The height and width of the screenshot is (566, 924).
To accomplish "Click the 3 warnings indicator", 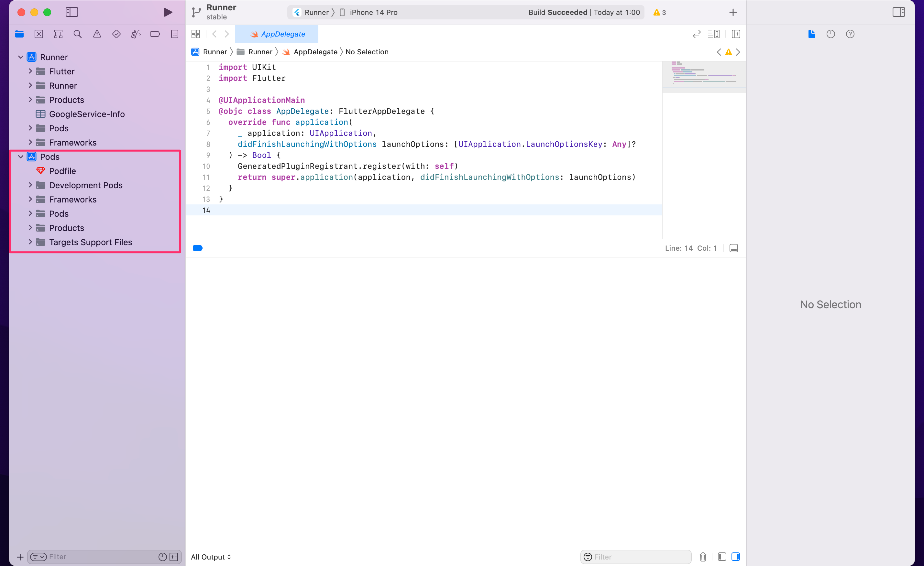I will point(660,12).
